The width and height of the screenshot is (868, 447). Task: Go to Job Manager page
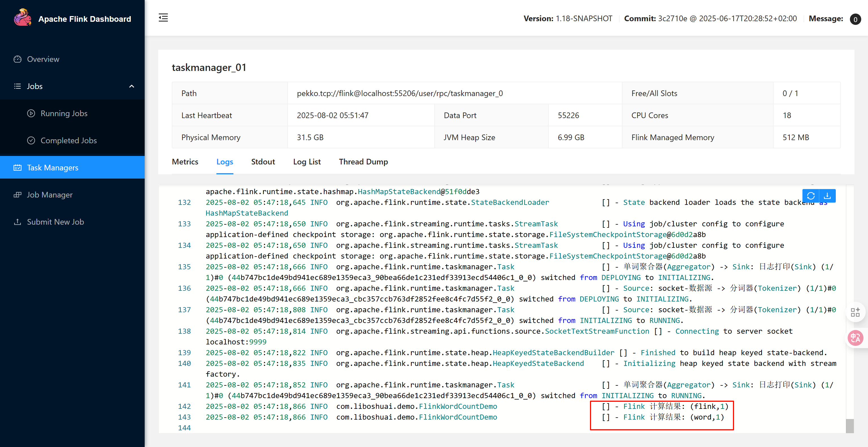pos(49,195)
